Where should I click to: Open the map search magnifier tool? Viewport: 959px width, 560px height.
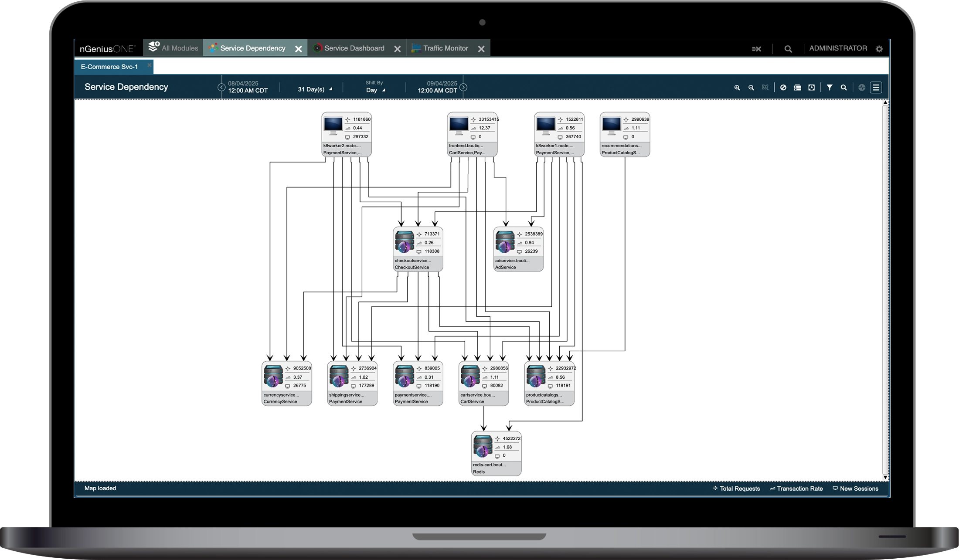click(x=844, y=88)
